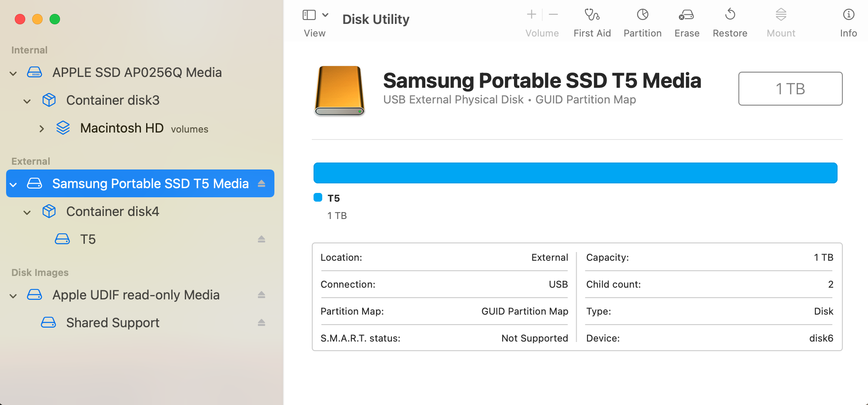
Task: Open the Info panel
Action: pyautogui.click(x=848, y=15)
